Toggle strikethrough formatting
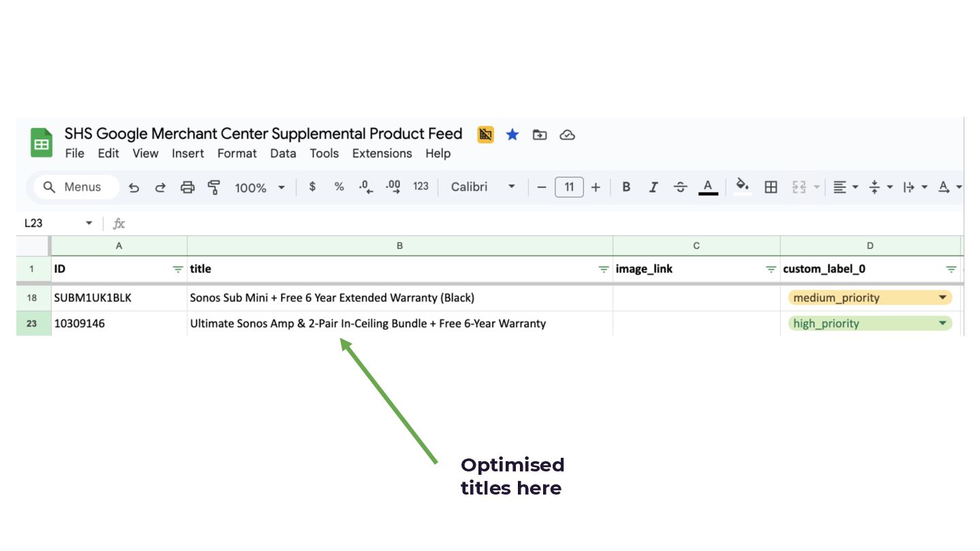 681,187
